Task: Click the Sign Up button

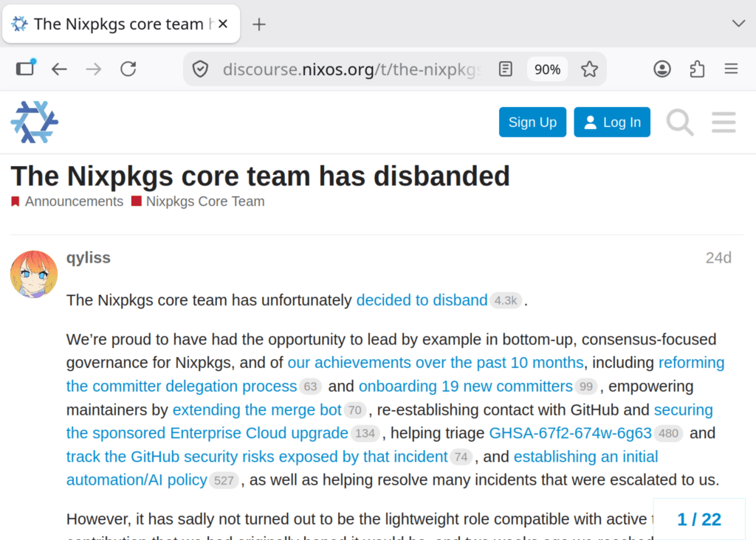Action: (532, 122)
